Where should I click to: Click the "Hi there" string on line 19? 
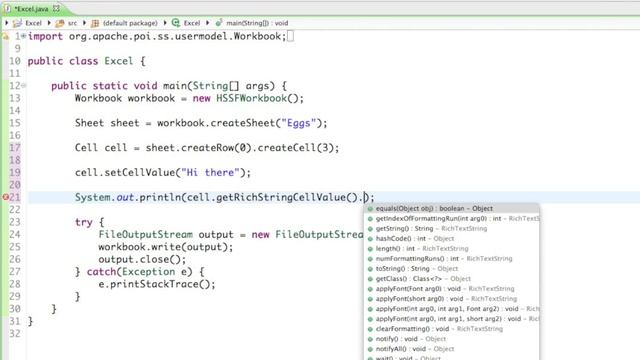(x=210, y=172)
